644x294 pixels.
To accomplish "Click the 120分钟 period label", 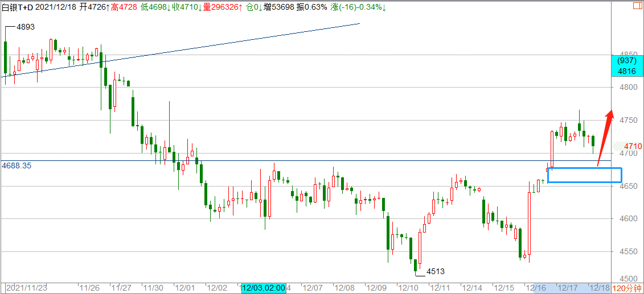I will pos(627,289).
